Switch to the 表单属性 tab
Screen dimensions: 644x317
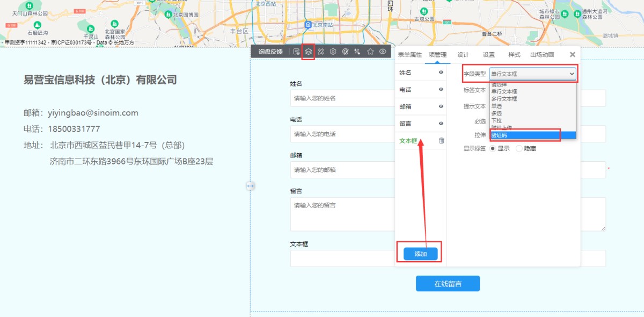click(410, 55)
